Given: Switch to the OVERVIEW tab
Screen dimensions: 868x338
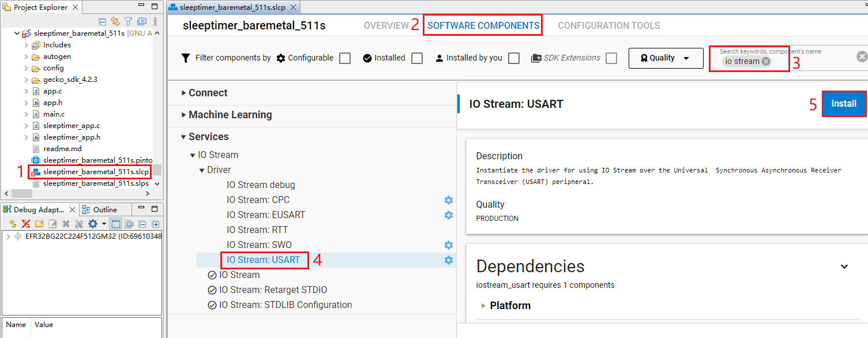Looking at the screenshot, I should pyautogui.click(x=386, y=25).
